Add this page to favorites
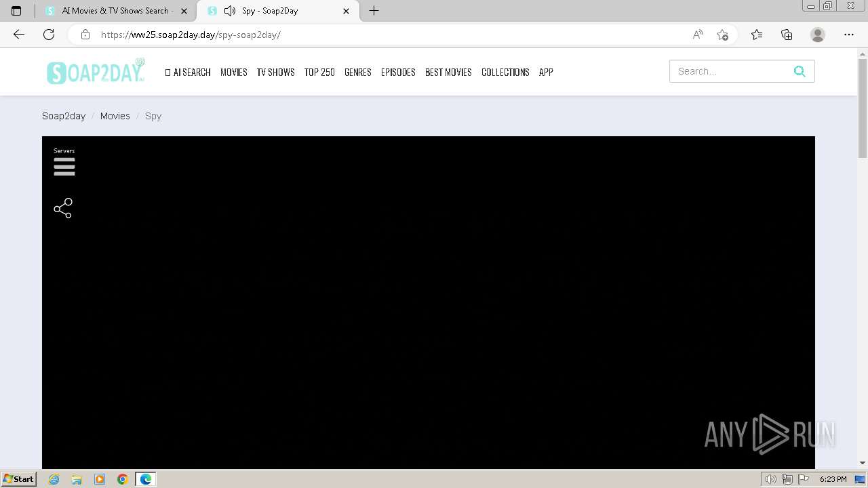 click(722, 35)
